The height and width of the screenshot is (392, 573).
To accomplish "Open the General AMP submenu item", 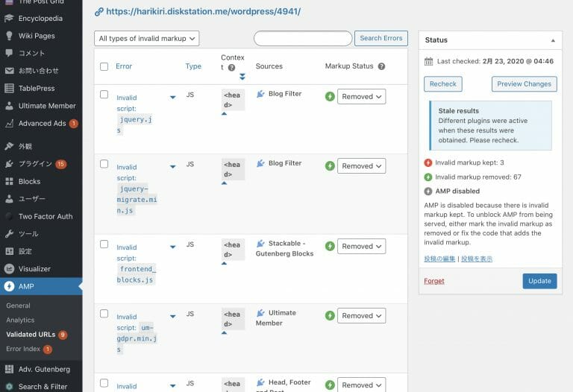I will point(18,306).
